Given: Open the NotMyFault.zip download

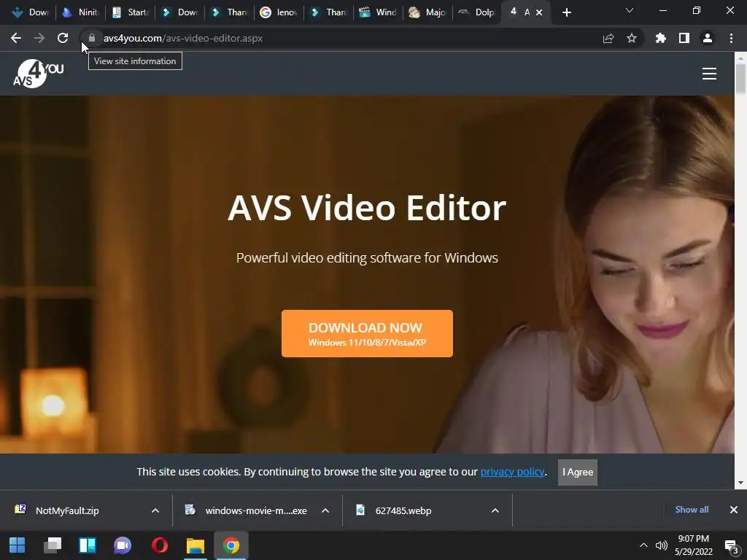Looking at the screenshot, I should 66,510.
